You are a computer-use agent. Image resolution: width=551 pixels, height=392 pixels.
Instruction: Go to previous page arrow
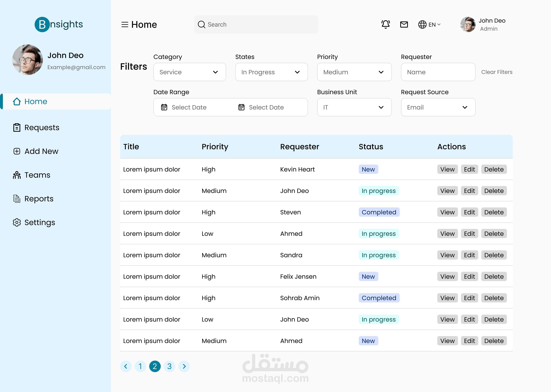[x=126, y=366]
